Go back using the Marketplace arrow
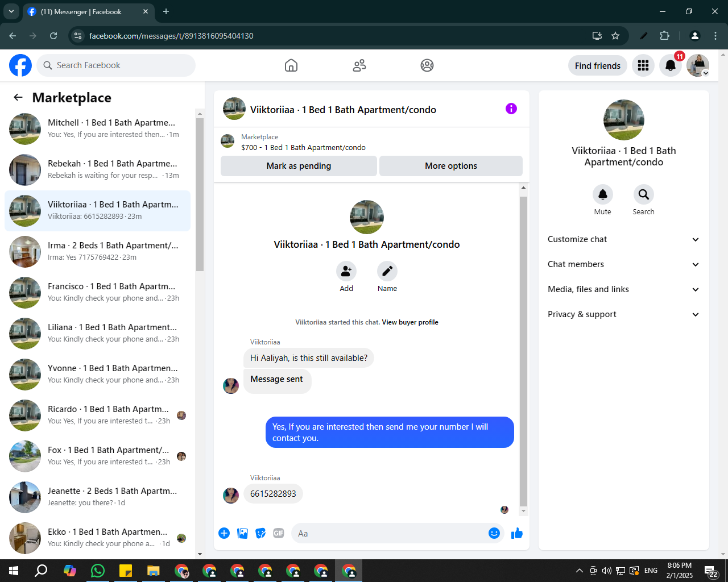The image size is (728, 582). [18, 97]
